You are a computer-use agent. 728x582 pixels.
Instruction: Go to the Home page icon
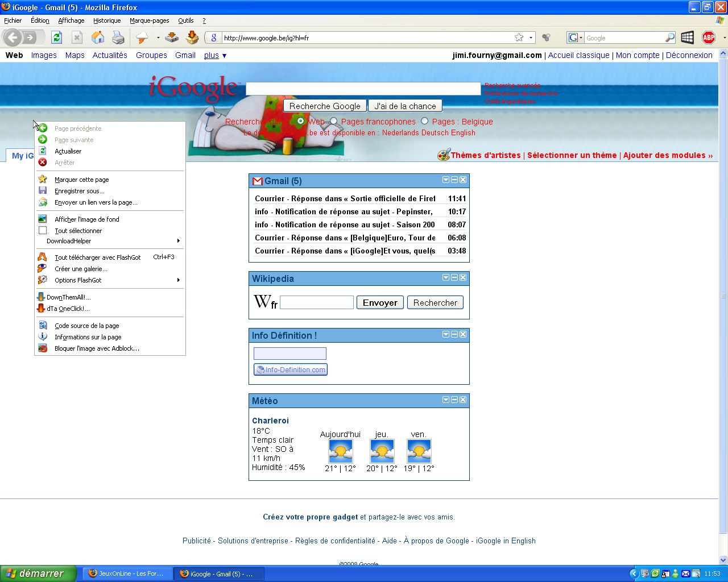point(98,38)
